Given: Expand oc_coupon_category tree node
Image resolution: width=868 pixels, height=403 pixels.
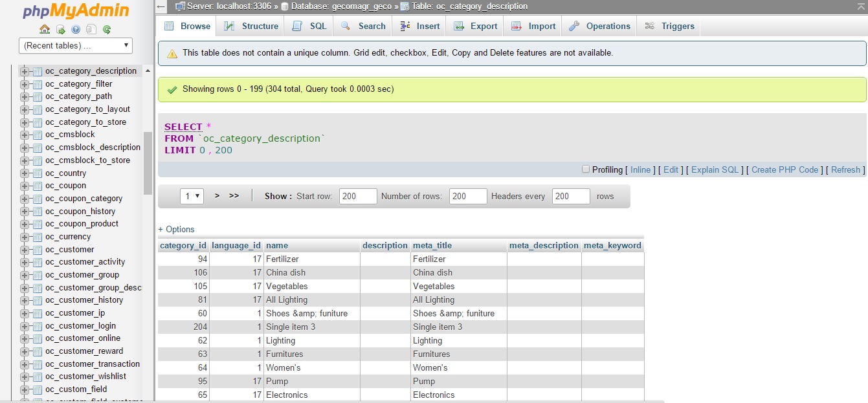Looking at the screenshot, I should click(25, 199).
